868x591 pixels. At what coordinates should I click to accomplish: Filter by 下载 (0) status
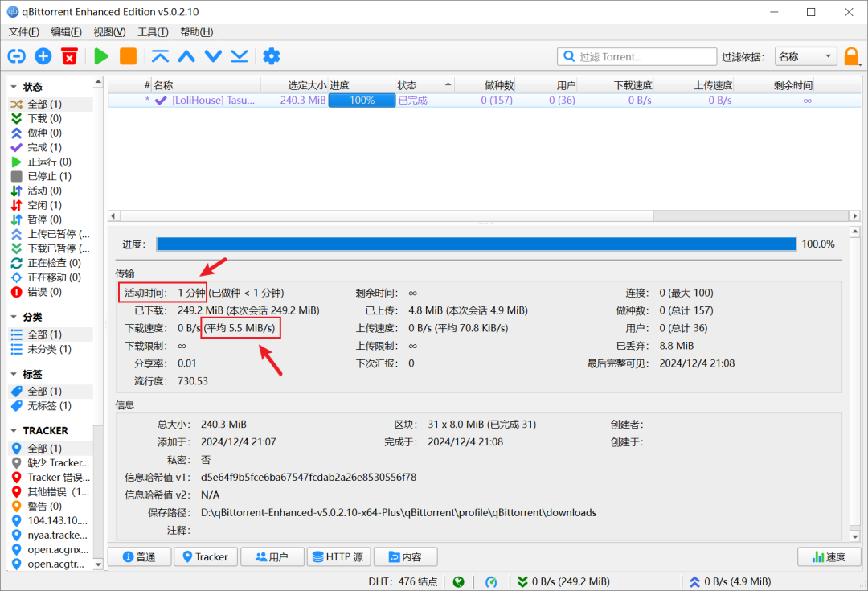coord(51,118)
